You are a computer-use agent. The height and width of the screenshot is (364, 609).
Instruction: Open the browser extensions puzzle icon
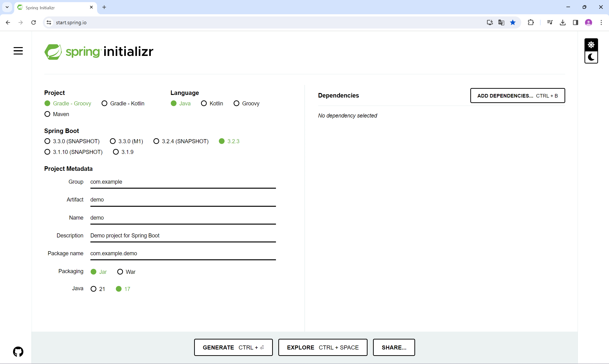tap(530, 23)
